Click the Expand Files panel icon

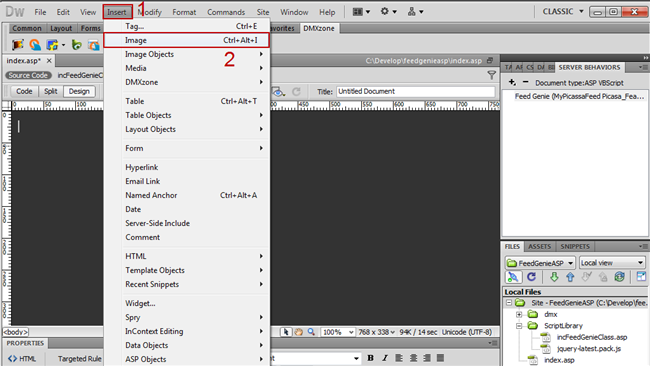pyautogui.click(x=641, y=276)
